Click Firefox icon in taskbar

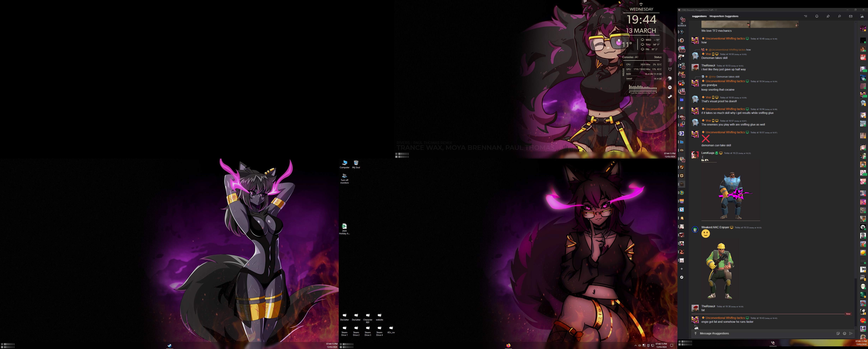click(x=508, y=345)
